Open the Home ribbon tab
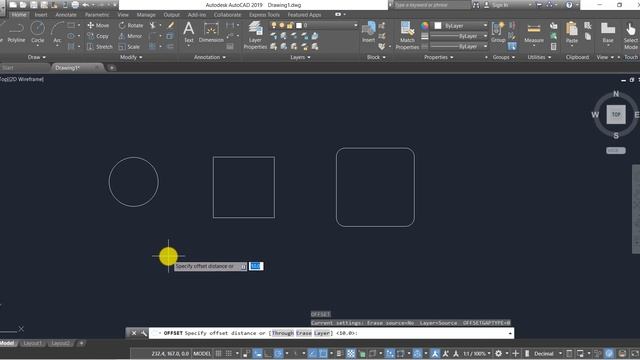The image size is (640, 360). 19,15
